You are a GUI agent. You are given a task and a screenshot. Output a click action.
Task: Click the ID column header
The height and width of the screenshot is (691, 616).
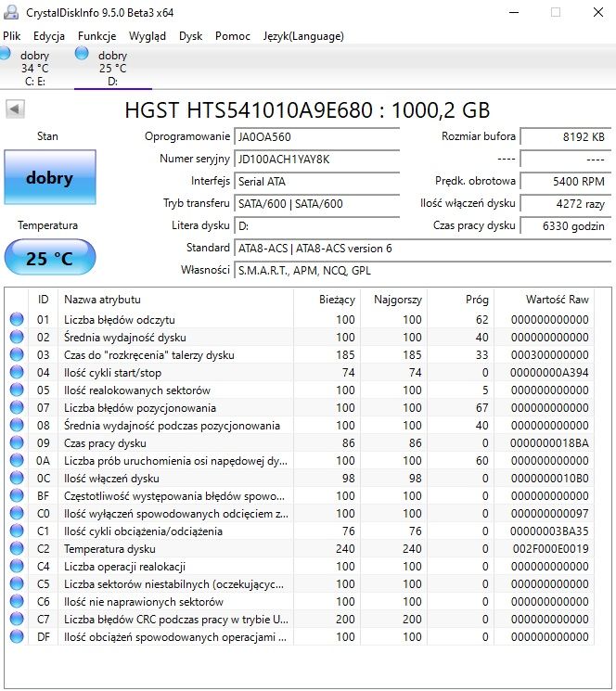[x=44, y=300]
